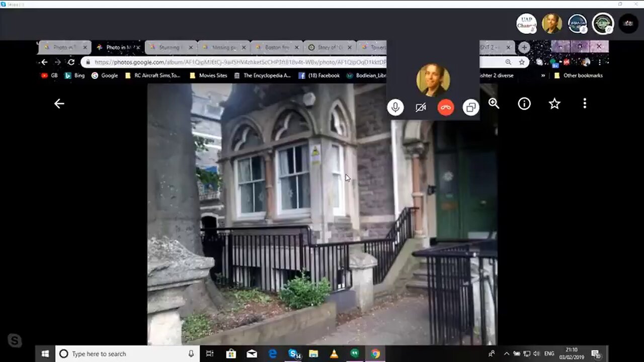The width and height of the screenshot is (644, 362).
Task: Expand hidden bookmarks with double chevron
Action: (543, 75)
